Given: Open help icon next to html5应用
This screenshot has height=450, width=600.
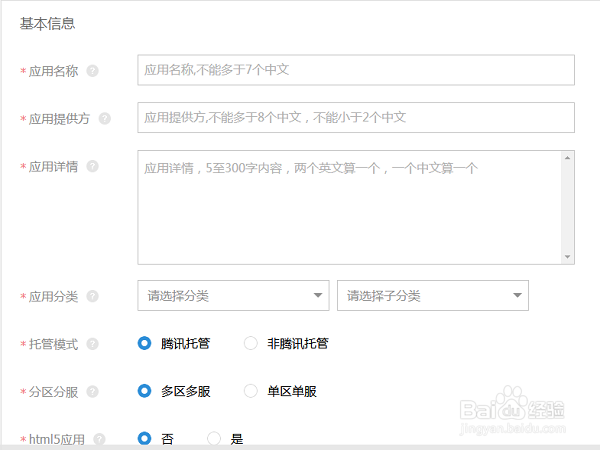Looking at the screenshot, I should [99, 439].
